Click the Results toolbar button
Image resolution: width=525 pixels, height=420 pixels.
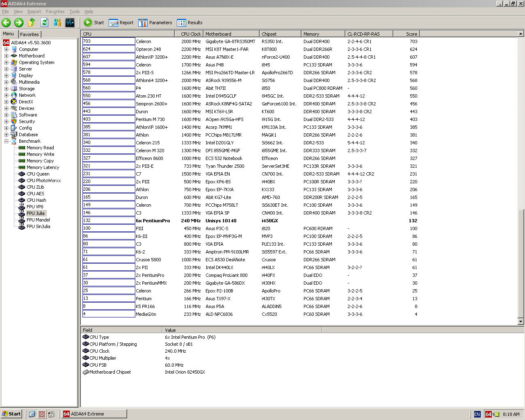point(189,23)
